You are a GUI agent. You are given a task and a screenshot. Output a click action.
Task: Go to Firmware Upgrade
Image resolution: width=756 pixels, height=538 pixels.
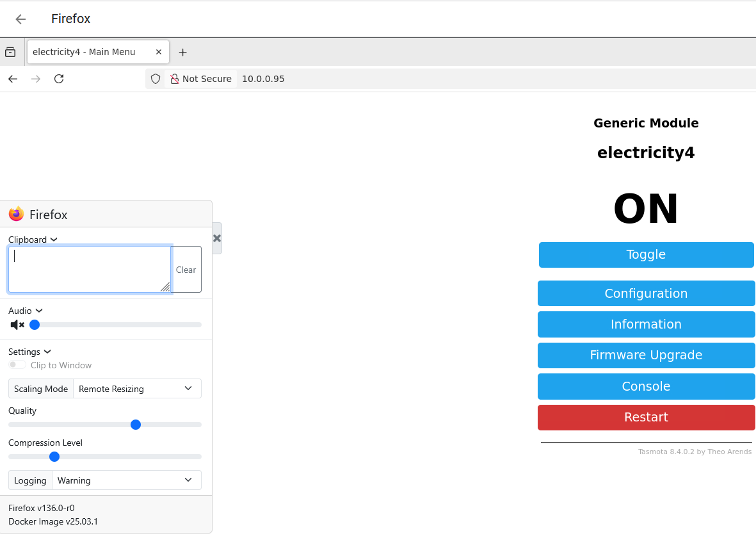point(646,355)
